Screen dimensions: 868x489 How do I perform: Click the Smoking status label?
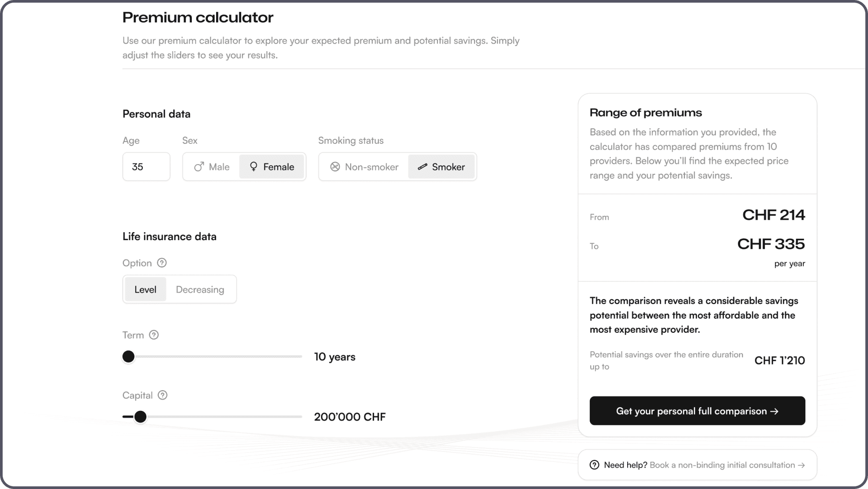point(351,140)
